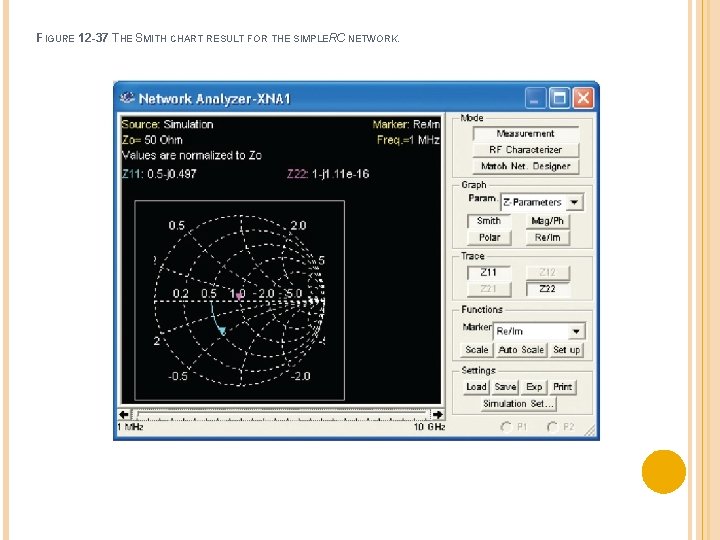Open the Marker Re/Im dropdown arrow
The image size is (720, 540).
(x=576, y=331)
